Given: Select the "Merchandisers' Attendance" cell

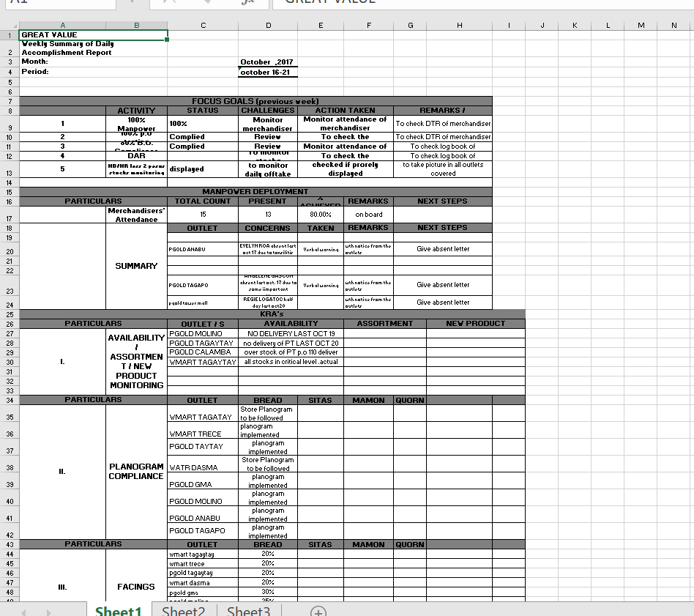Looking at the screenshot, I should (x=136, y=215).
